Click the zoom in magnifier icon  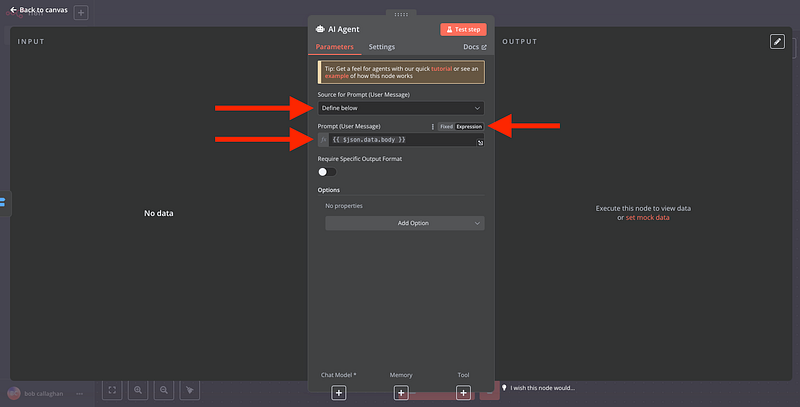click(x=138, y=389)
